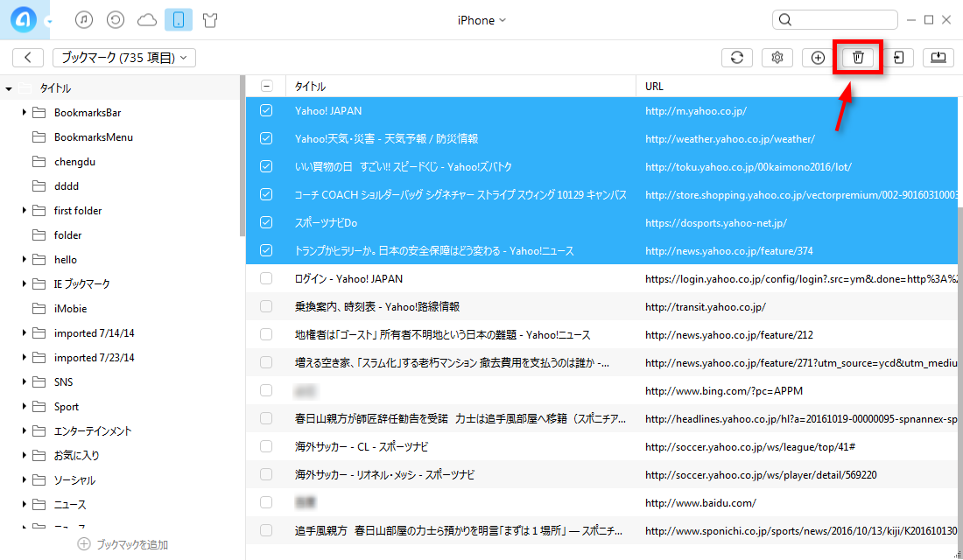Click the folder tree scrollbar

(243, 157)
